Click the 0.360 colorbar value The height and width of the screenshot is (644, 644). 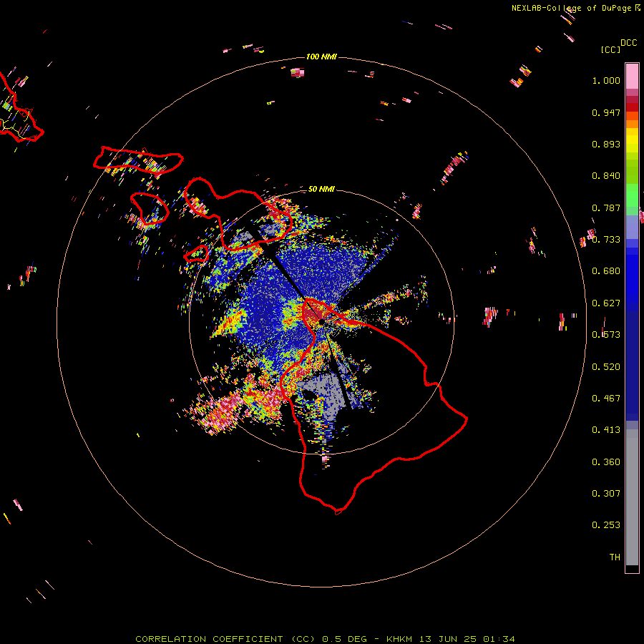pos(606,462)
